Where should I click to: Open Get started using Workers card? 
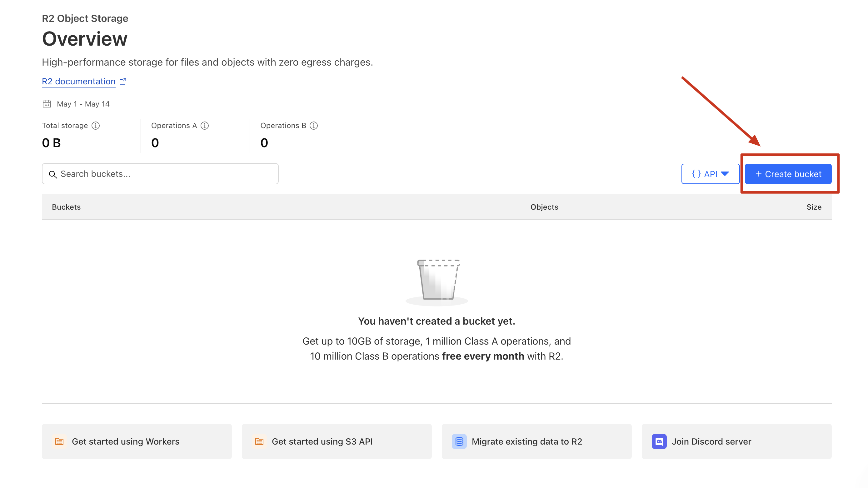point(137,441)
